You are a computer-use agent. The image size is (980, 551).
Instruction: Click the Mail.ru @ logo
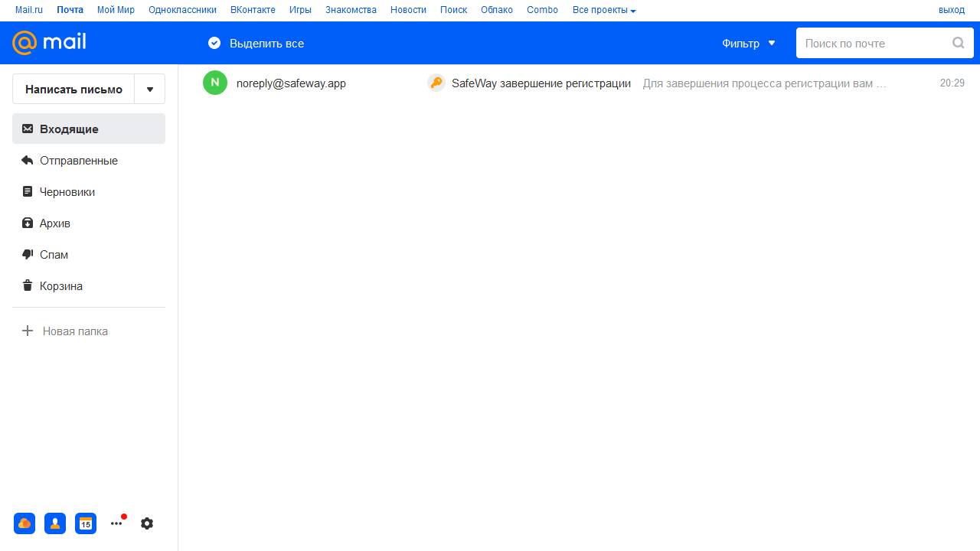pyautogui.click(x=25, y=43)
